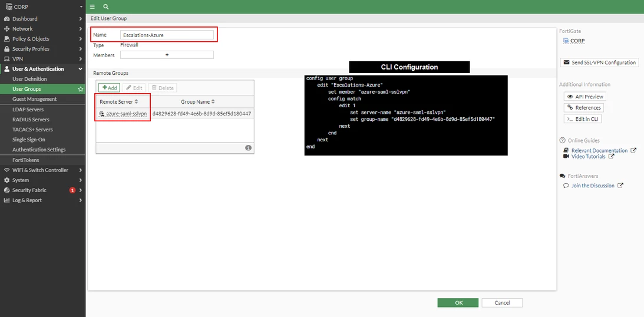Click the Edit remote group button

pos(134,88)
